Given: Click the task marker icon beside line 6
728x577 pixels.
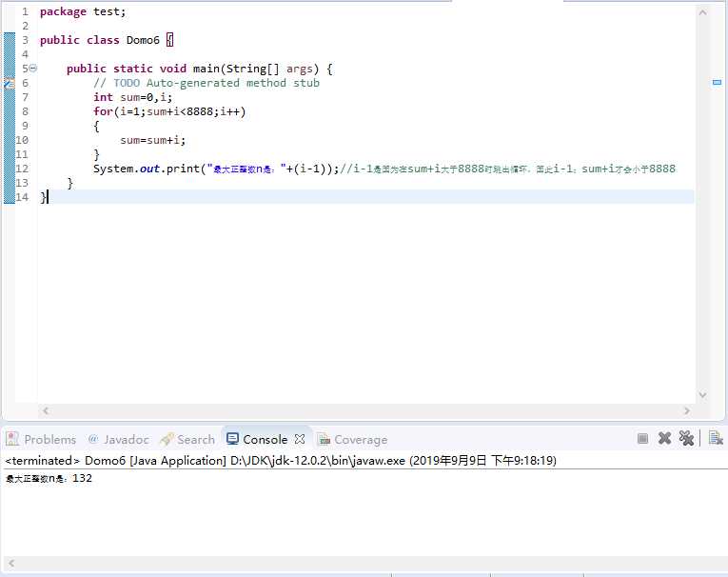Looking at the screenshot, I should tap(10, 83).
